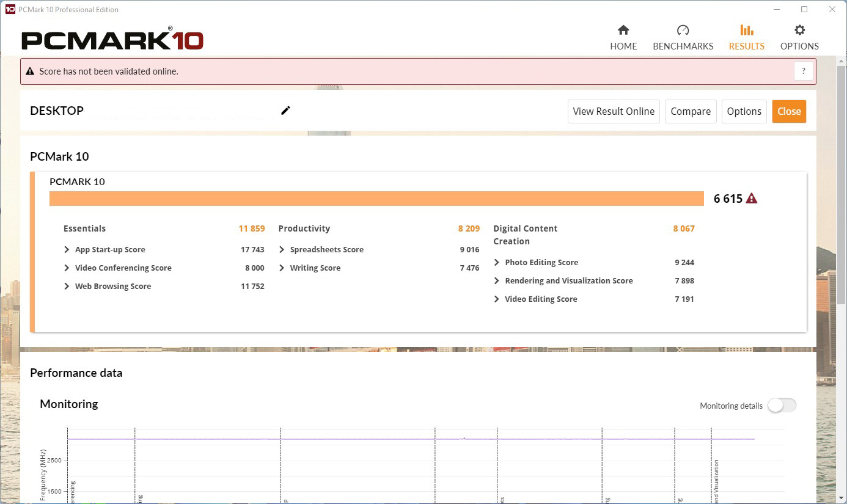
Task: Click 'Score has not been validated online' message
Action: [x=109, y=71]
